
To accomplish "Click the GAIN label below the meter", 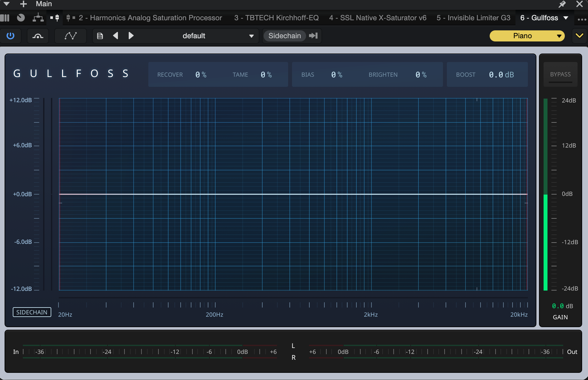I will pos(560,317).
